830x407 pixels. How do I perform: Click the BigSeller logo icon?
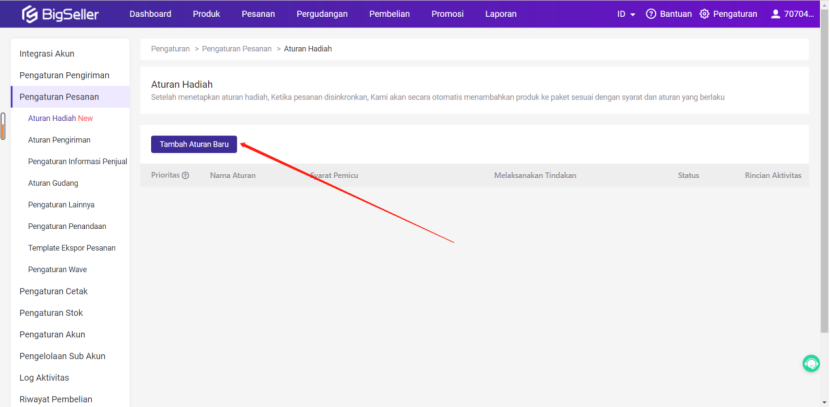29,14
